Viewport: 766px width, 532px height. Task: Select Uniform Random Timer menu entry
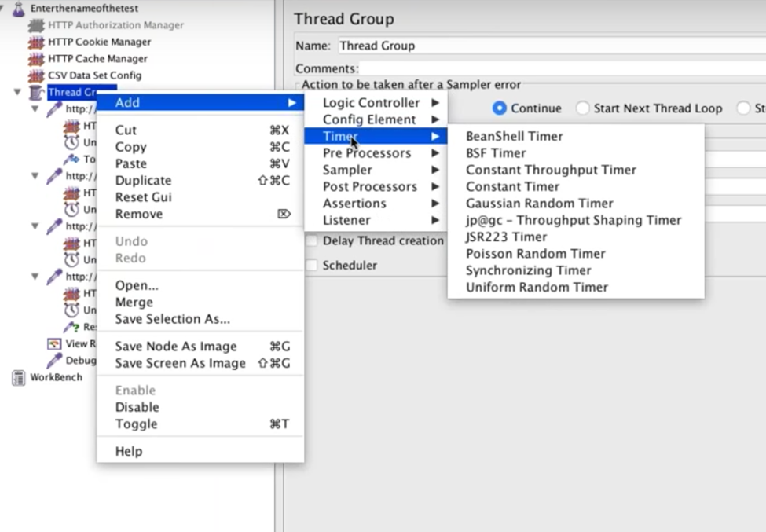pos(537,288)
